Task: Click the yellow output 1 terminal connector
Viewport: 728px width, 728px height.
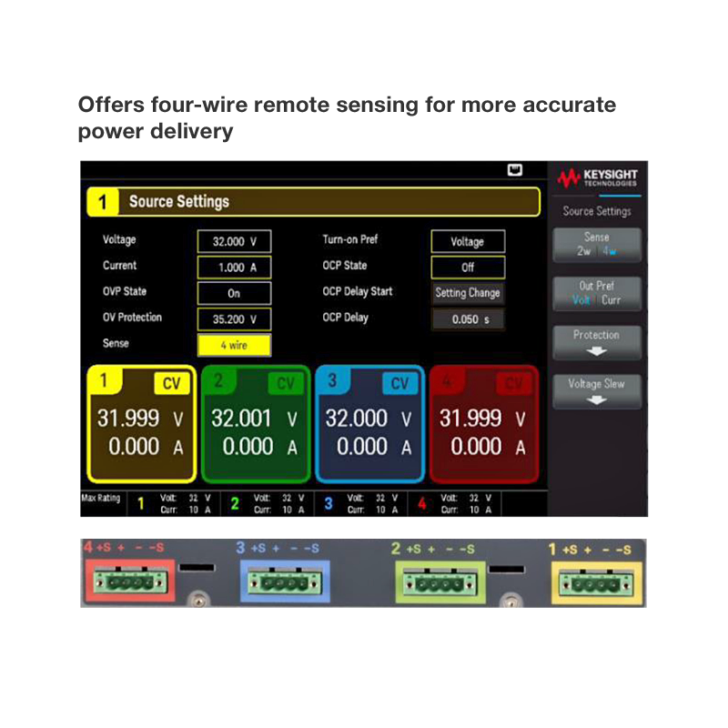Action: coord(596,583)
